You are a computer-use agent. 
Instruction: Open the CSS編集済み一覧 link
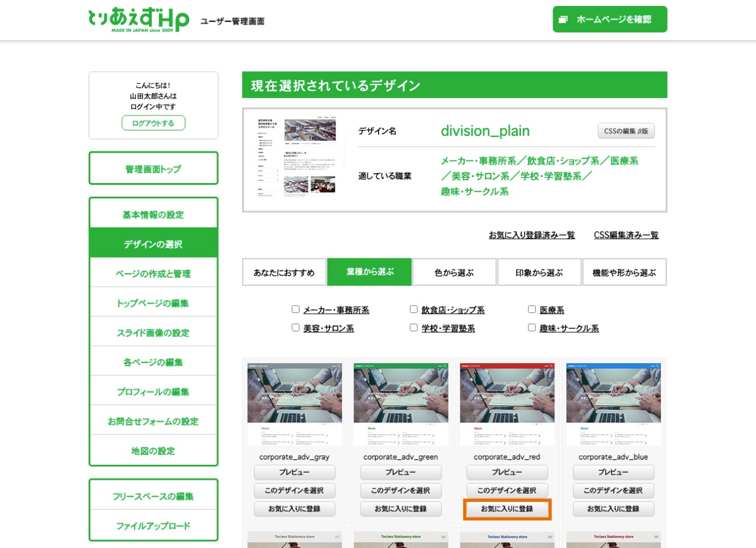click(625, 235)
